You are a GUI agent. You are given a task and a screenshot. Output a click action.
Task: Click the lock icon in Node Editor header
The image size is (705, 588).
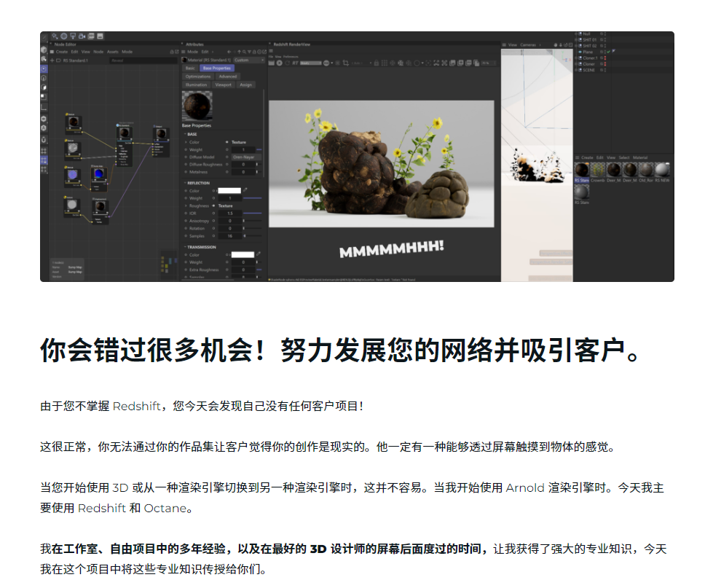[x=172, y=52]
